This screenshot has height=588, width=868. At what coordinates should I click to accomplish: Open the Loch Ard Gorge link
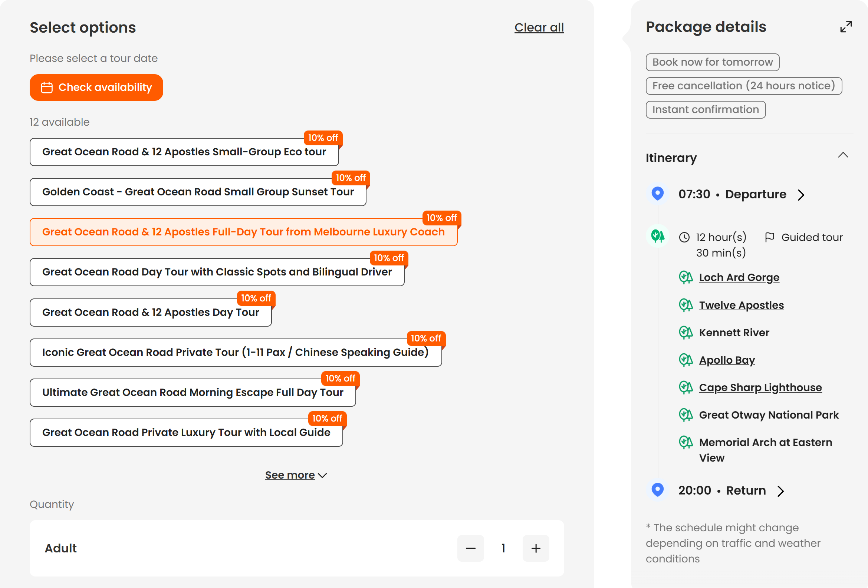click(739, 277)
